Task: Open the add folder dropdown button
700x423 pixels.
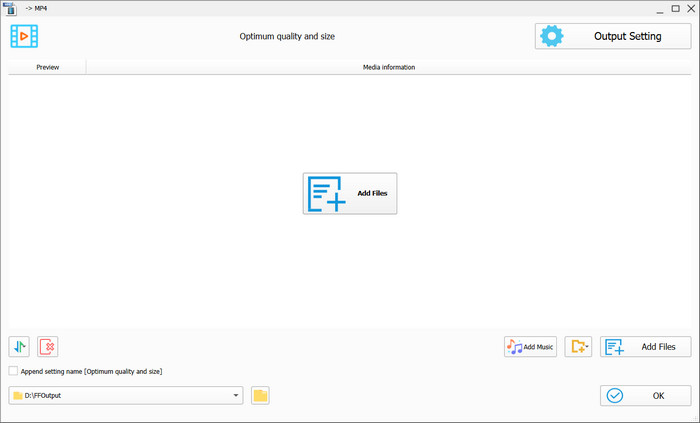Action: click(x=578, y=347)
